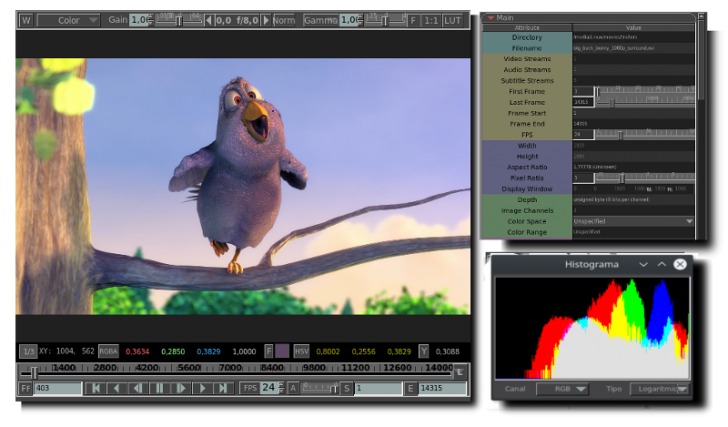Screen dimensions: 728x427
Task: Jump to the first frame button
Action: pyautogui.click(x=95, y=388)
